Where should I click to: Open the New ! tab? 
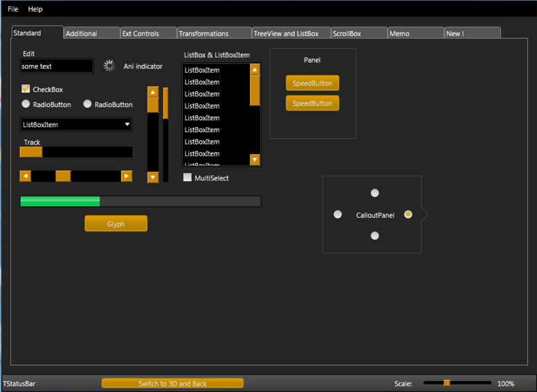coord(473,33)
